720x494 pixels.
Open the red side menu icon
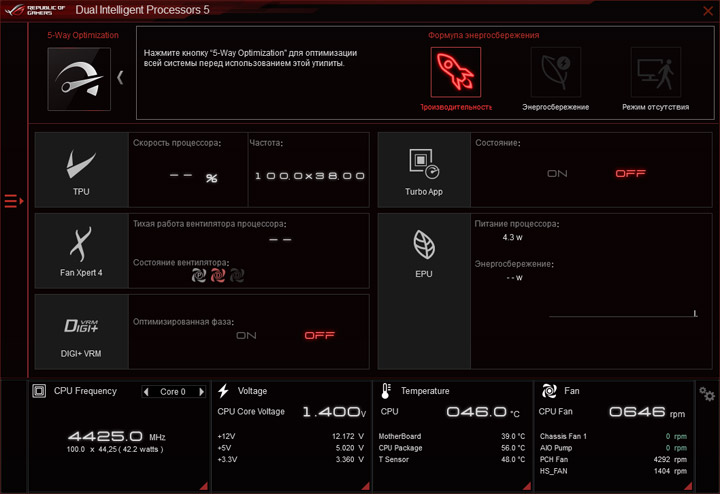(x=14, y=201)
